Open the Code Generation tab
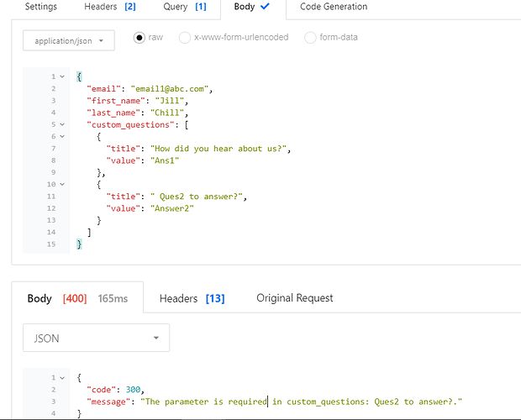 pos(334,7)
